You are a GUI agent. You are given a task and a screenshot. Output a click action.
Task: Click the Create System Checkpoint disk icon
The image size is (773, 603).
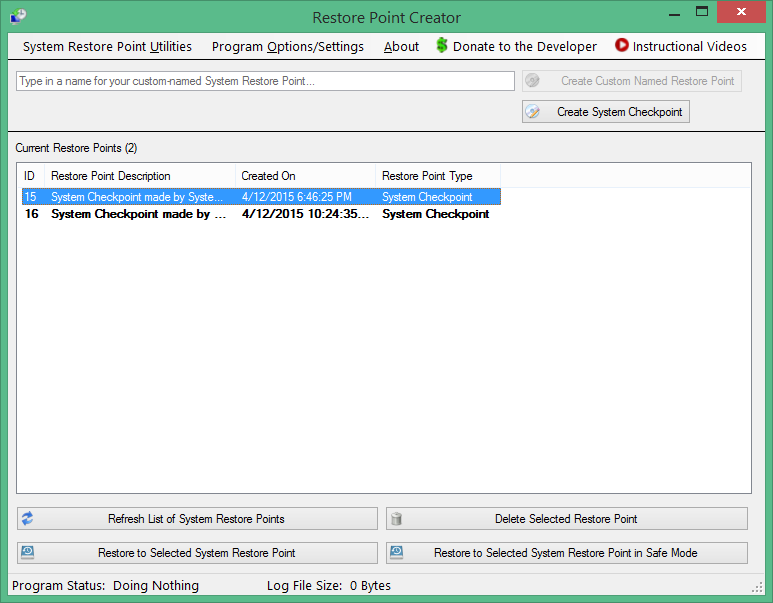pyautogui.click(x=534, y=112)
